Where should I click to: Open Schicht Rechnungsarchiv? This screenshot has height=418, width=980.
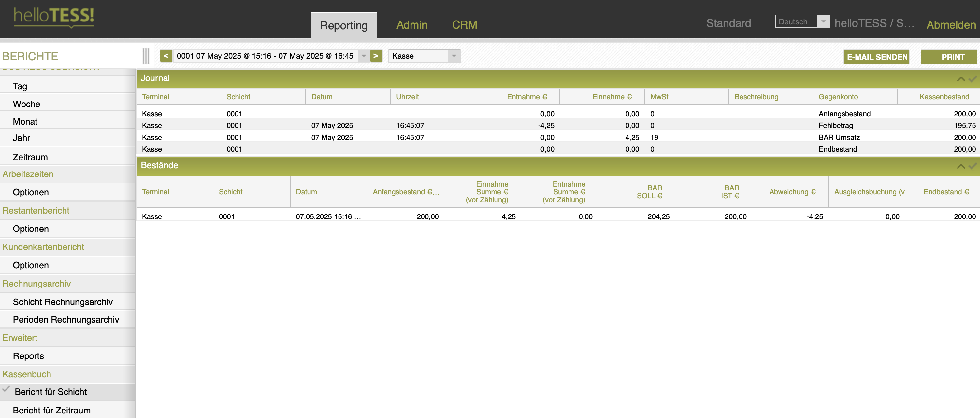pos(68,302)
